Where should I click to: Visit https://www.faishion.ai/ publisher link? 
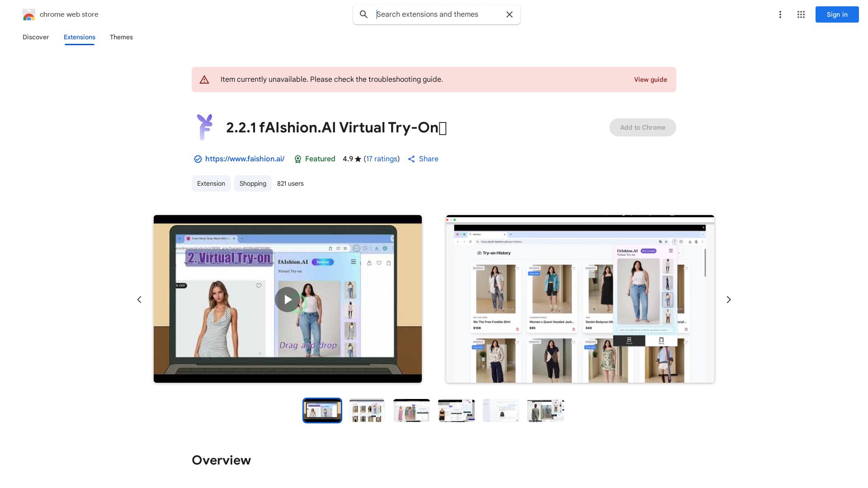click(245, 159)
